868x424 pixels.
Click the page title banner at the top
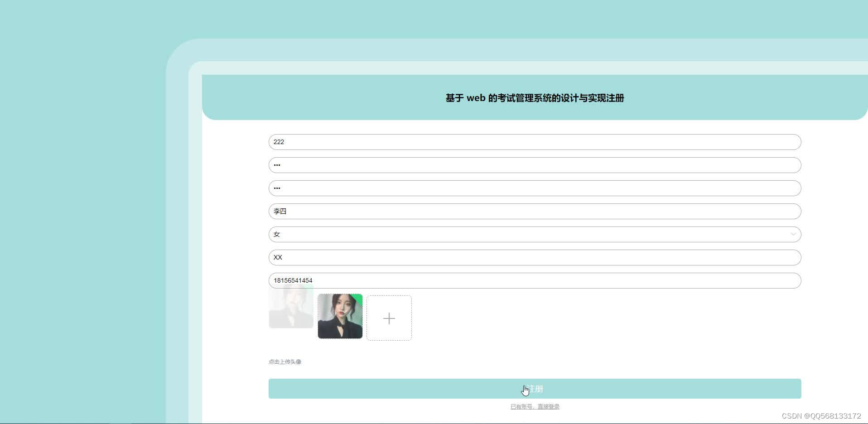[x=534, y=98]
